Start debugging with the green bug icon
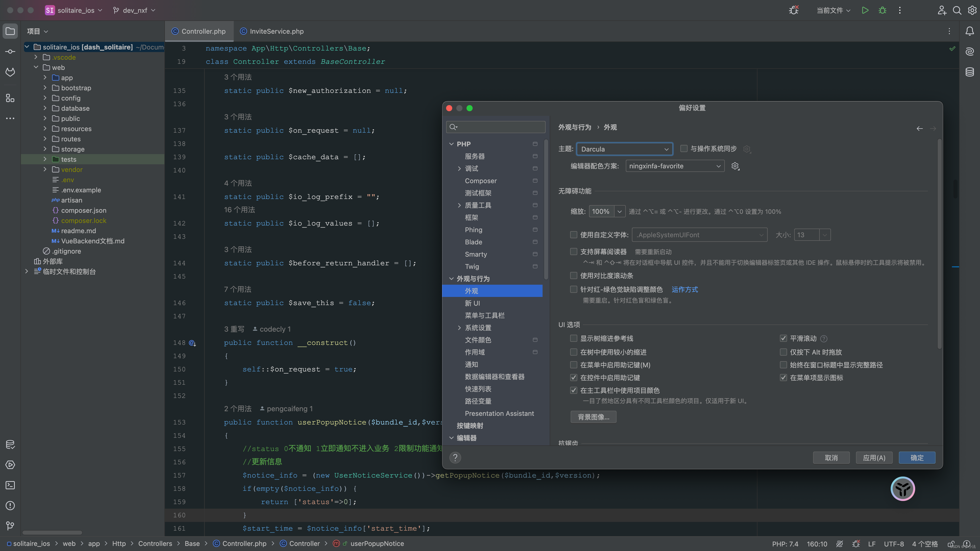Viewport: 980px width, 551px height. [882, 10]
